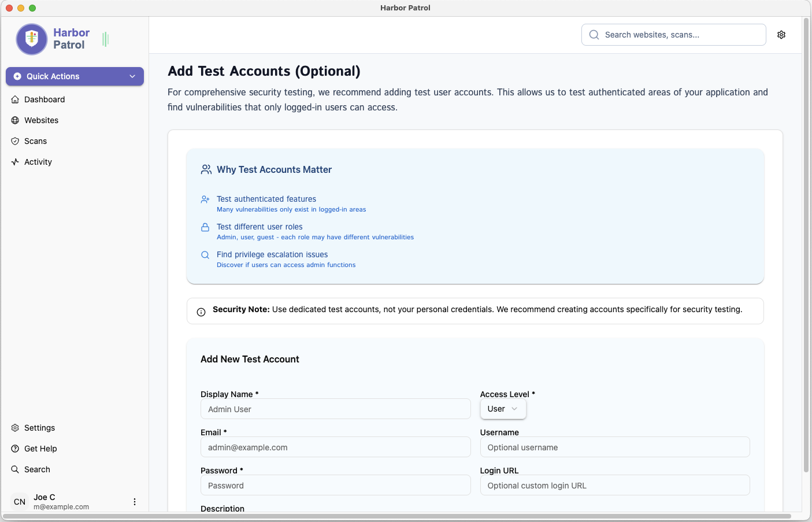
Task: Click the Harbor Patrol shield logo
Action: point(31,39)
